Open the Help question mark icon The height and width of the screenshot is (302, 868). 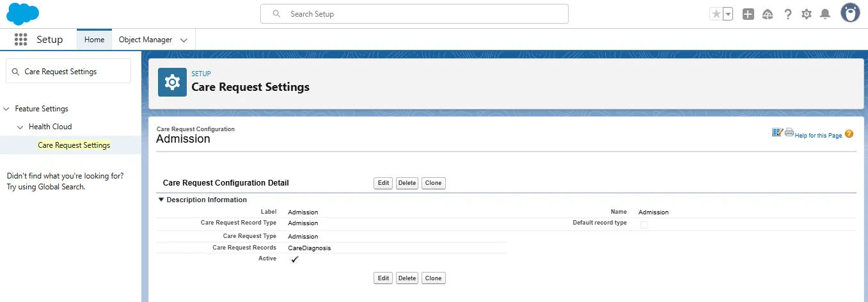point(787,14)
